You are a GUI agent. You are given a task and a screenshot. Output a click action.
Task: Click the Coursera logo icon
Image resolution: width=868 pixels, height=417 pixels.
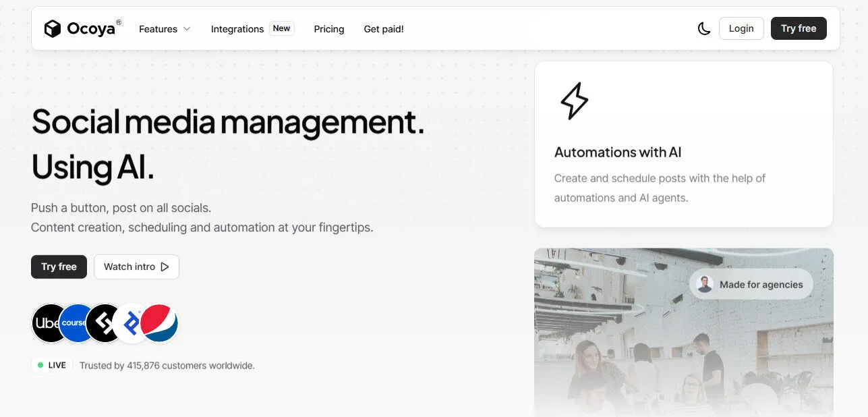[74, 323]
